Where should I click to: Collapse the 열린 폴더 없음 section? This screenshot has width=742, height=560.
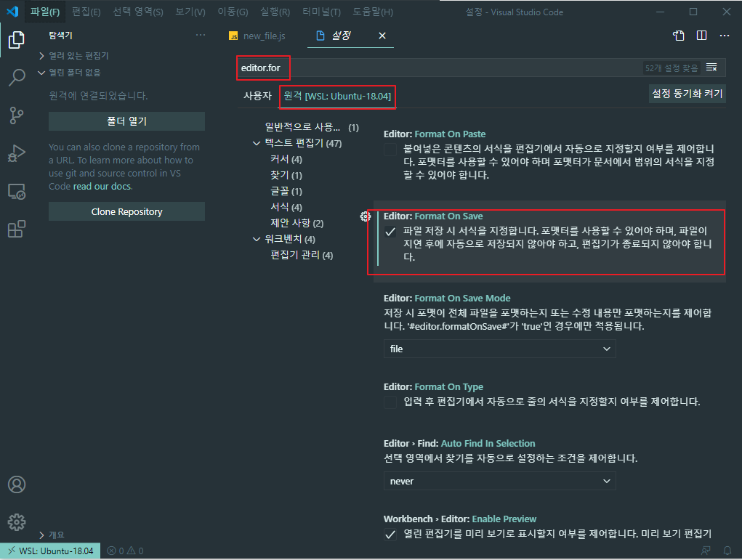click(70, 73)
